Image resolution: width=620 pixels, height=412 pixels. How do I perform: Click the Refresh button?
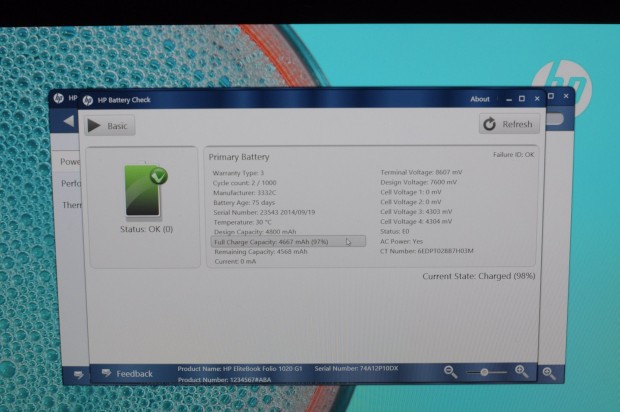coord(509,125)
